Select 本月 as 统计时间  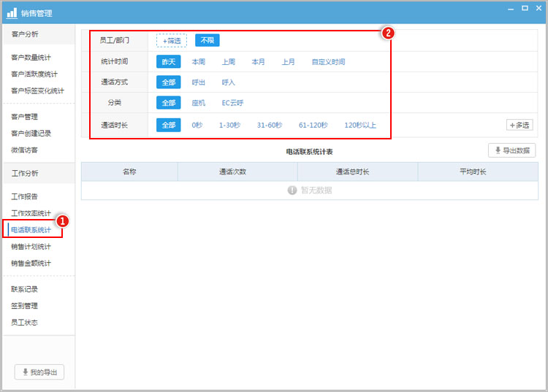coord(258,62)
